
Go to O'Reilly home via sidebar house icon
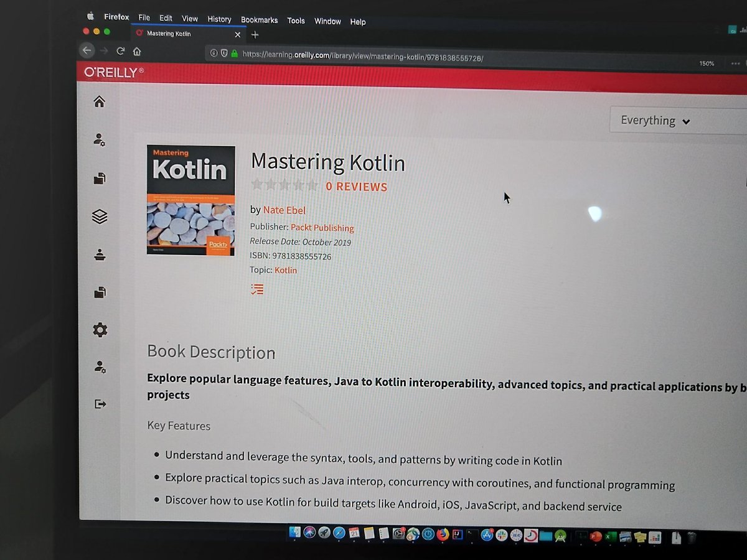(x=99, y=101)
